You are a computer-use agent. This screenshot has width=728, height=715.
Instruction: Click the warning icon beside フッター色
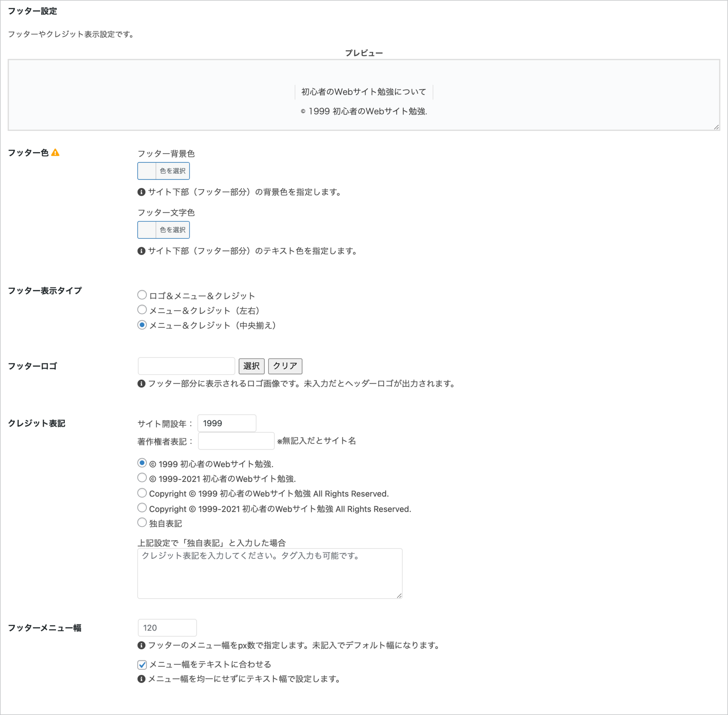pyautogui.click(x=55, y=153)
